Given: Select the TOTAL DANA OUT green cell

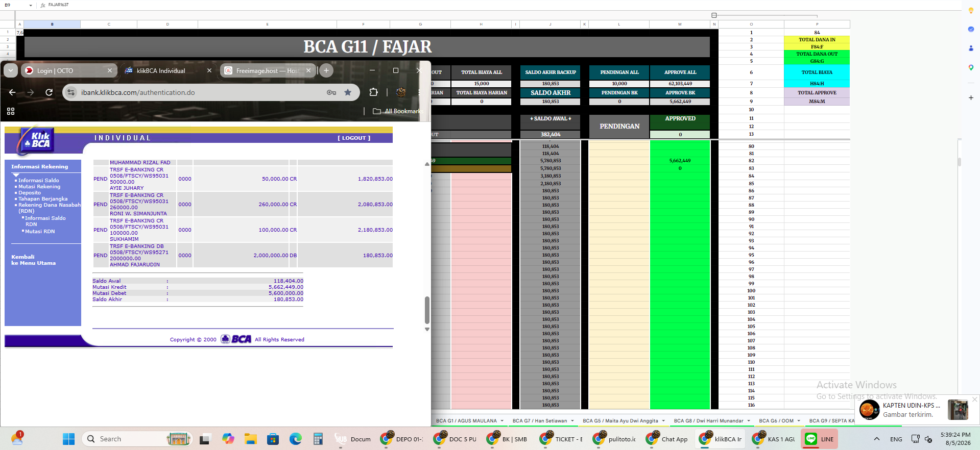Looking at the screenshot, I should click(817, 54).
